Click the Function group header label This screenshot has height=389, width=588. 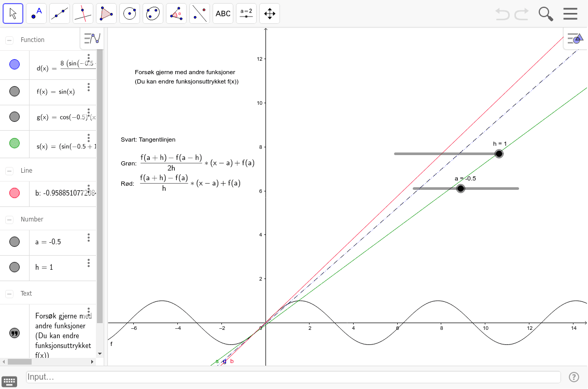pyautogui.click(x=33, y=40)
